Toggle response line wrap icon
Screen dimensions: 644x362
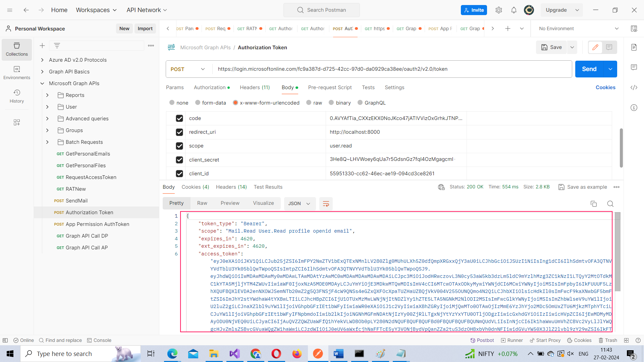click(x=326, y=204)
